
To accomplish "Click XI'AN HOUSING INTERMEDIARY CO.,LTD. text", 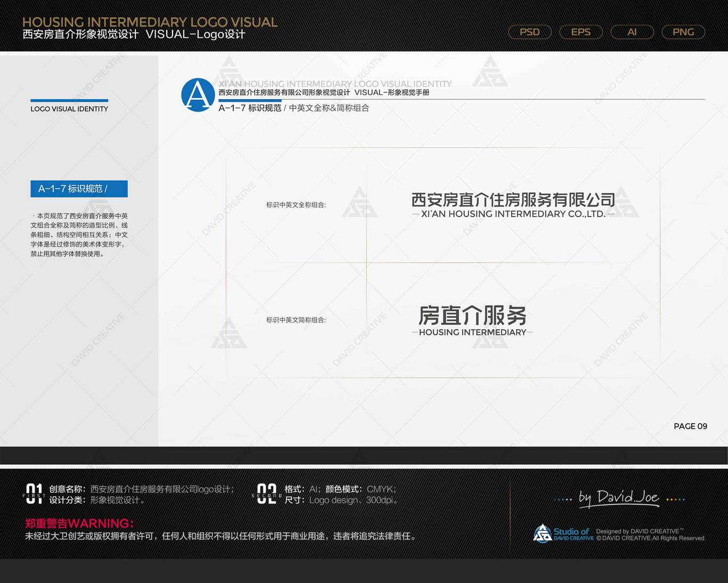I will pyautogui.click(x=513, y=214).
